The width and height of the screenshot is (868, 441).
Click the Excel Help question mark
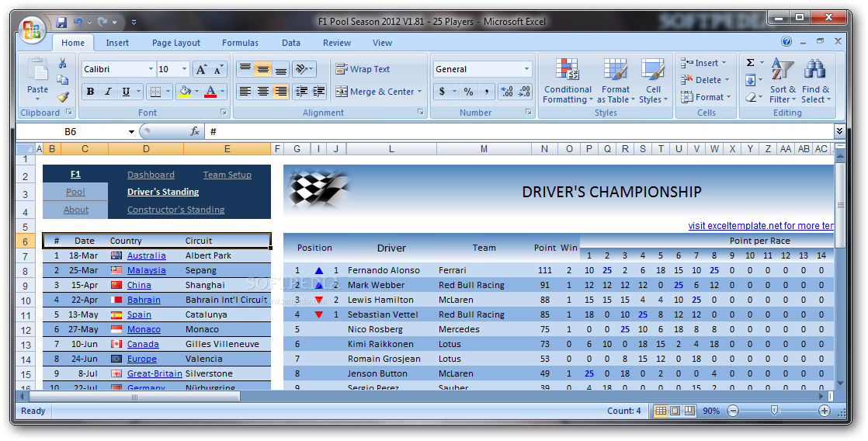click(786, 41)
